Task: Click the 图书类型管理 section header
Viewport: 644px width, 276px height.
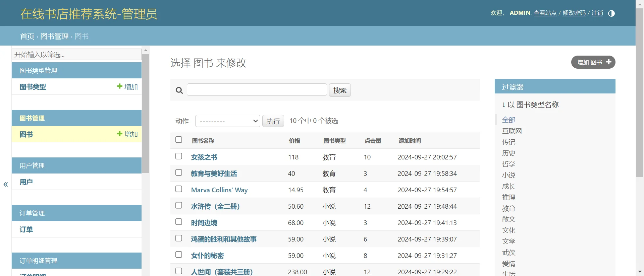Action: click(76, 70)
